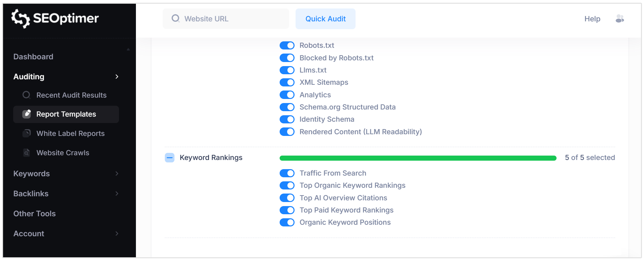
Task: Click the SEOptimer gear logo icon
Action: (20, 18)
